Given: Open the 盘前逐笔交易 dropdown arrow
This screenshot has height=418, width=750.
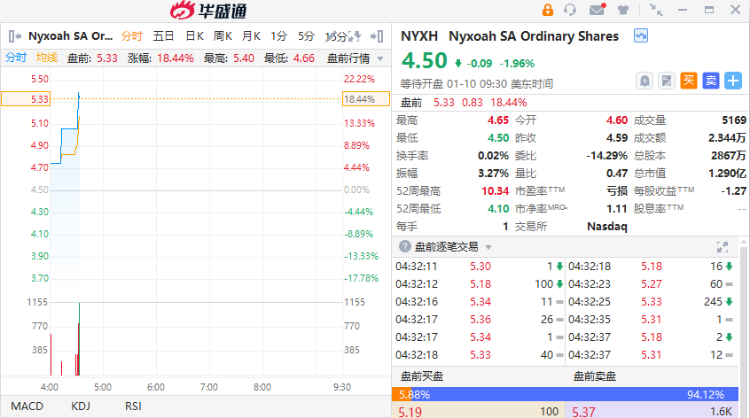Looking at the screenshot, I should (x=488, y=247).
